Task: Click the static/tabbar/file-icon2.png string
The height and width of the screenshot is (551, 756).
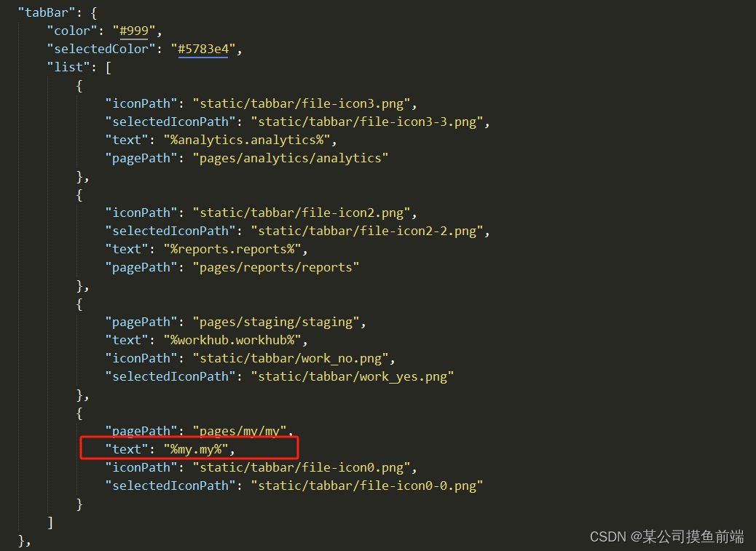Action: 302,213
